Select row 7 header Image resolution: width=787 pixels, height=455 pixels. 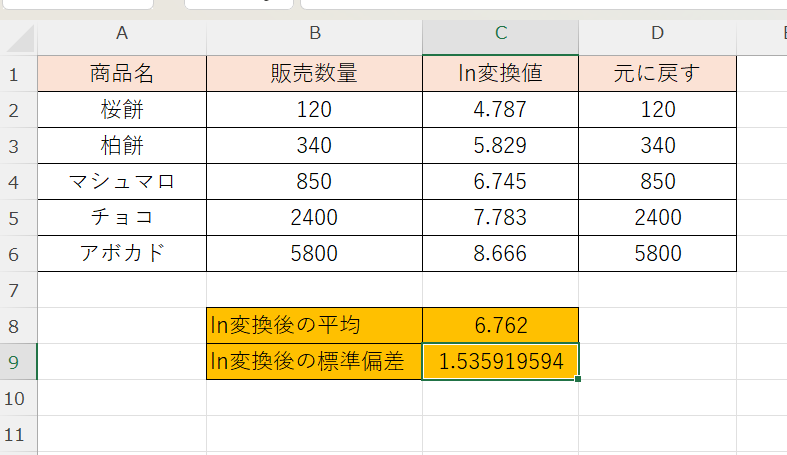pyautogui.click(x=14, y=290)
